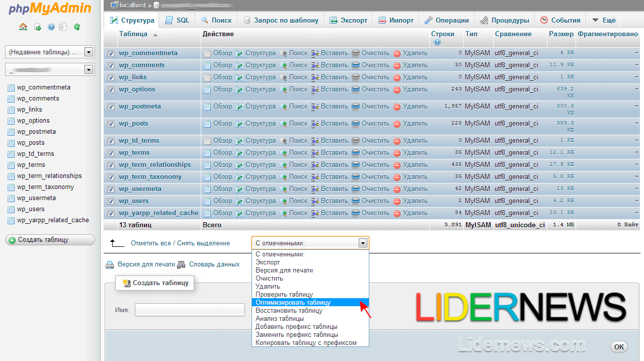Click the printer icon beside the Версия для печати link
The height and width of the screenshot is (361, 644).
[x=110, y=265]
